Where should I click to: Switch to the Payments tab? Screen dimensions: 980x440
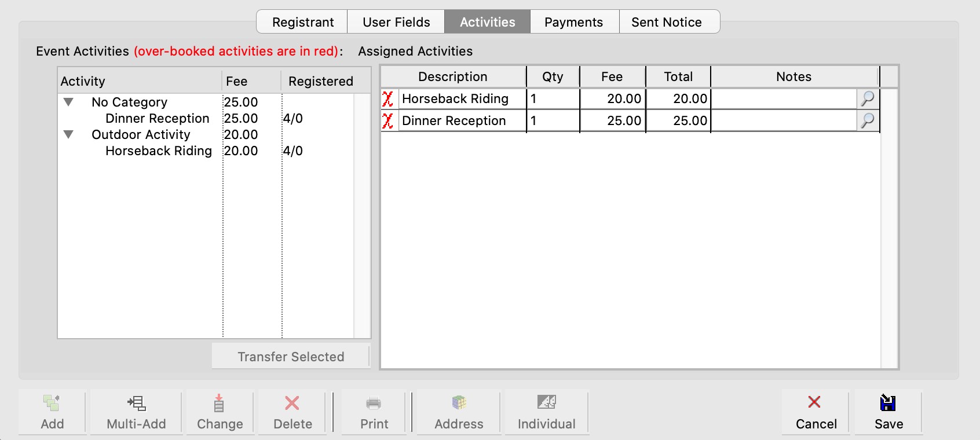573,22
